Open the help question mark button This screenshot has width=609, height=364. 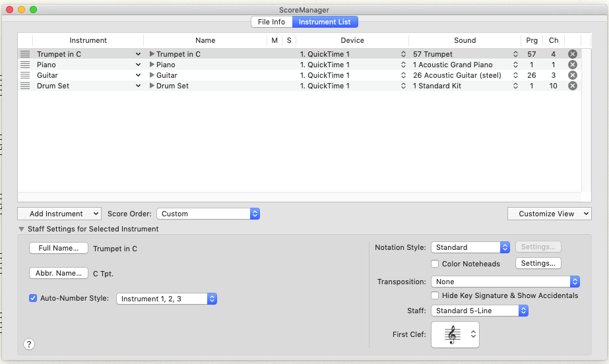pos(29,344)
